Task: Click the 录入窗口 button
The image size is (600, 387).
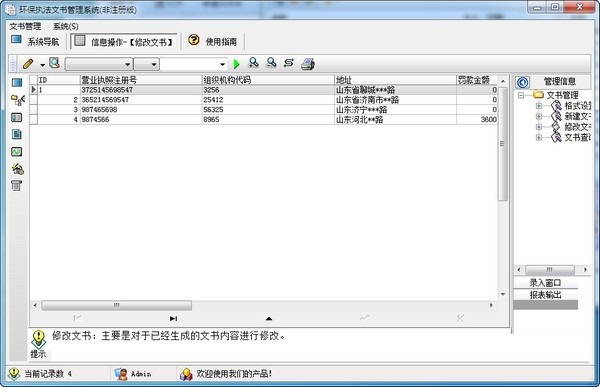Action: 545,283
